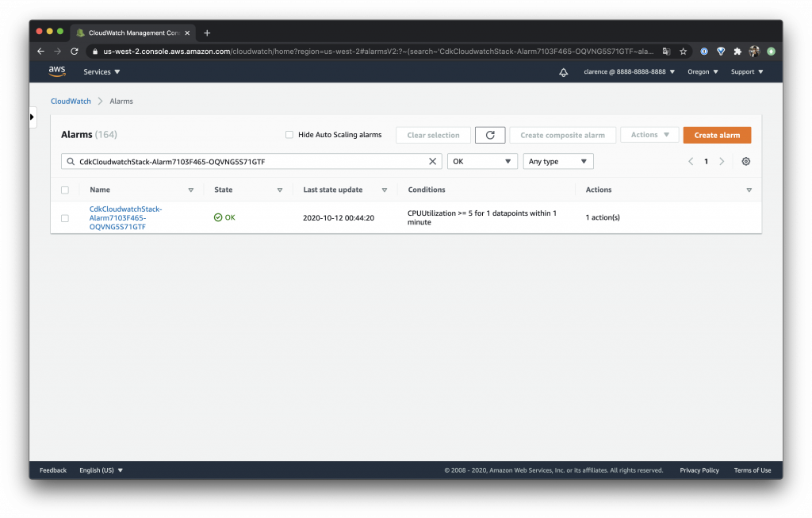
Task: Open the Any type filter dropdown
Action: pos(558,161)
